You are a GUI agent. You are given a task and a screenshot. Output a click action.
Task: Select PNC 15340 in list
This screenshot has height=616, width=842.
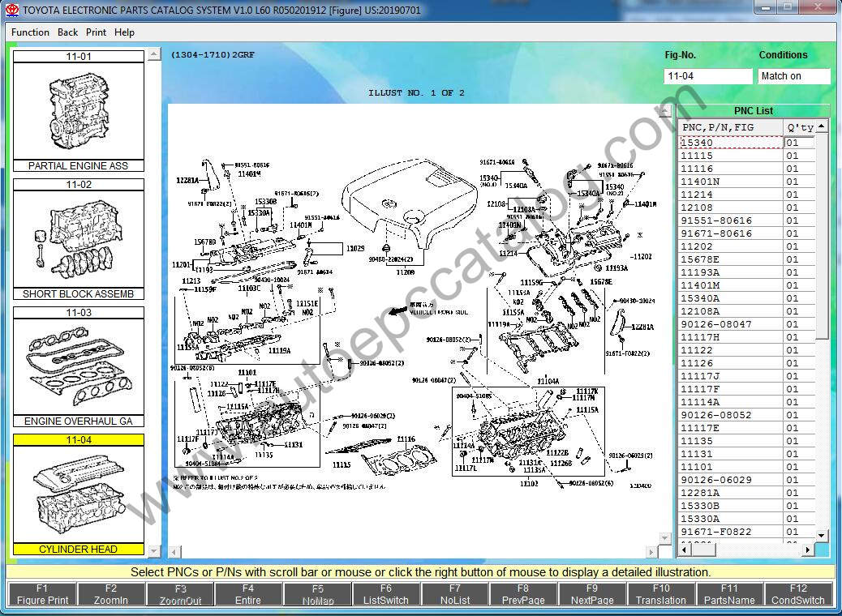click(746, 143)
